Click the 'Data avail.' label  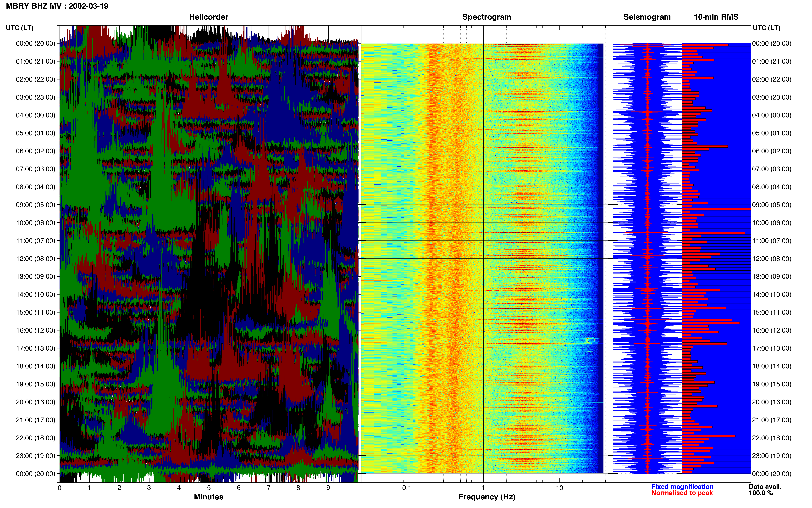(765, 486)
